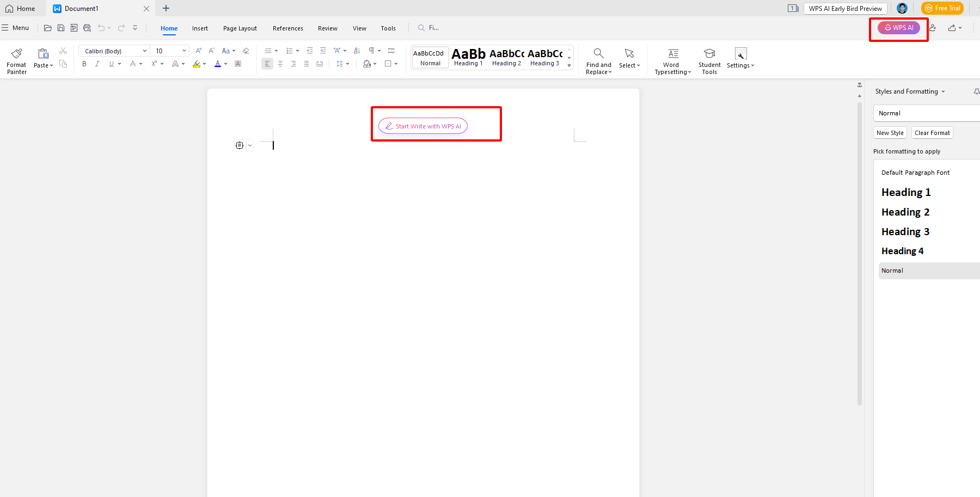Switch to the Insert ribbon tab
Image resolution: width=980 pixels, height=497 pixels.
(200, 28)
